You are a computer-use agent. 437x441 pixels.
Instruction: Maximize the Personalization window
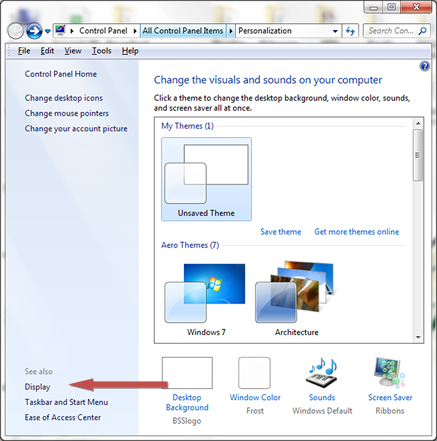click(x=392, y=7)
